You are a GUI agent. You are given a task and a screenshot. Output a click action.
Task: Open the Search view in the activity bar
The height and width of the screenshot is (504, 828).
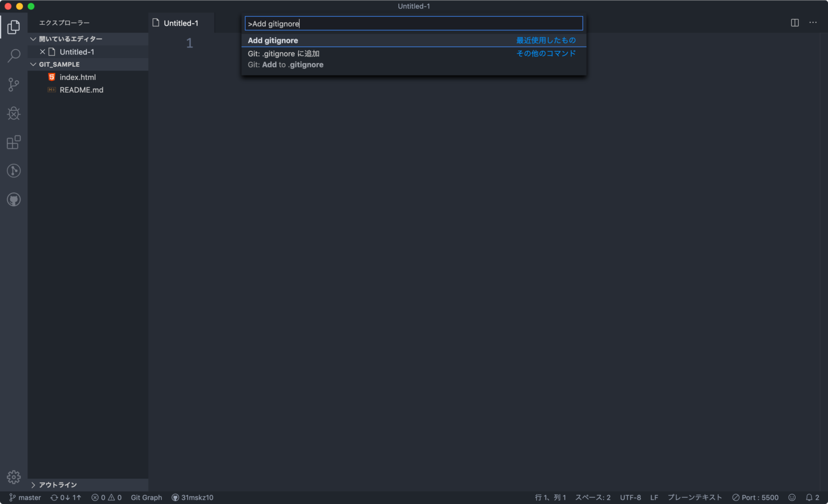[x=13, y=56]
